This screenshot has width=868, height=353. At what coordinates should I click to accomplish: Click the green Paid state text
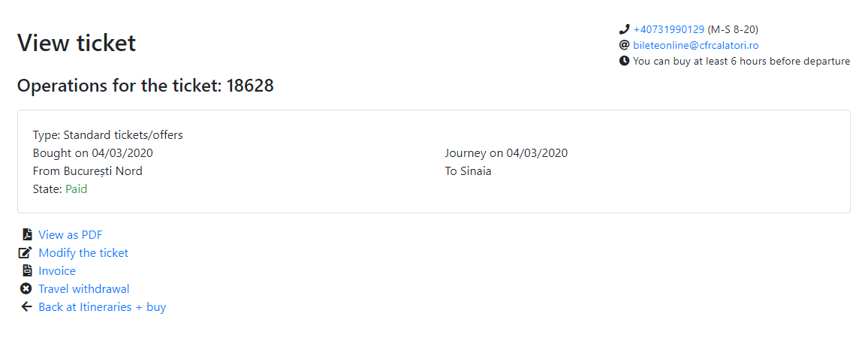(77, 189)
